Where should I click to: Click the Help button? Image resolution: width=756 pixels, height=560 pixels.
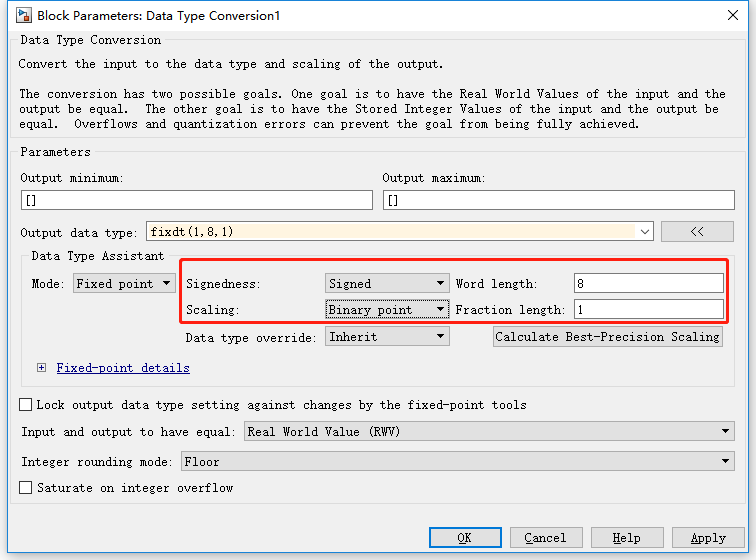[x=627, y=537]
